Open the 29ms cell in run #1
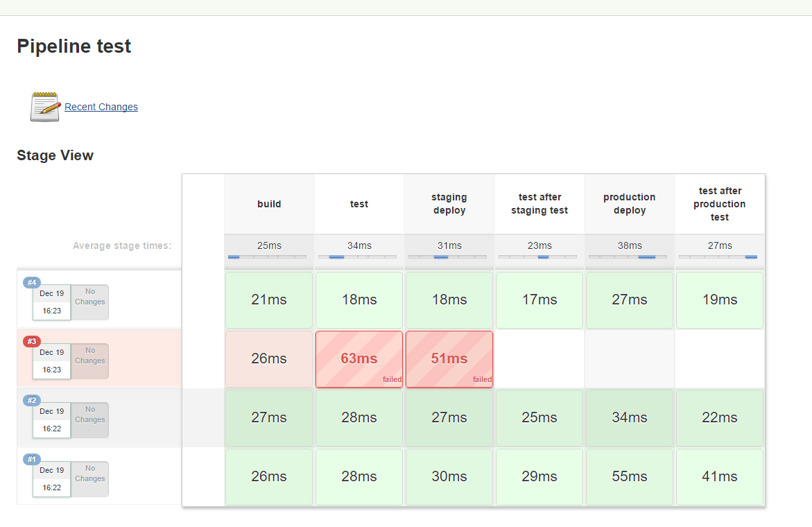The width and height of the screenshot is (812, 527). [x=539, y=477]
